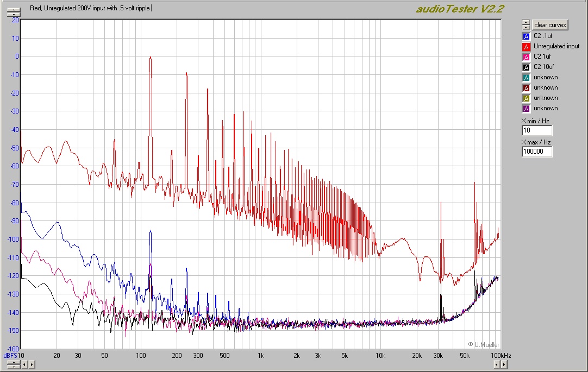This screenshot has width=588, height=372.
Task: Toggle the red Unregulated input curve marker
Action: tap(526, 47)
